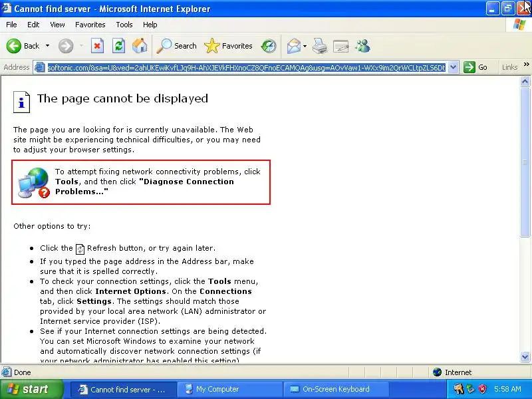Switch to My Computer taskbar button
This screenshot has height=399, width=532.
229,390
